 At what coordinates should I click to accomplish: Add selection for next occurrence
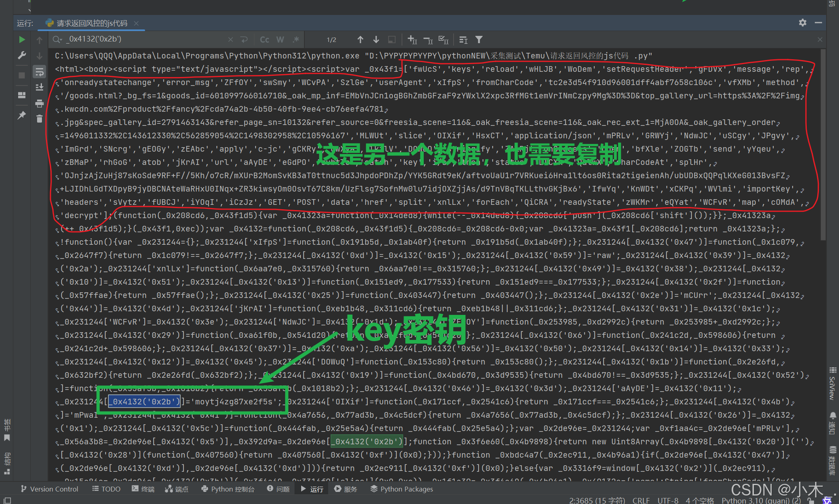coord(412,40)
